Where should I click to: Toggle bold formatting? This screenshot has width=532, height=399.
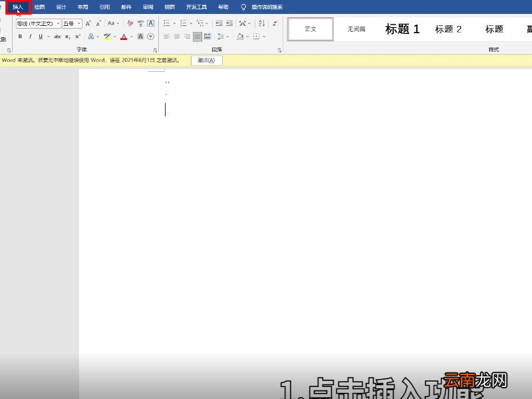[20, 37]
